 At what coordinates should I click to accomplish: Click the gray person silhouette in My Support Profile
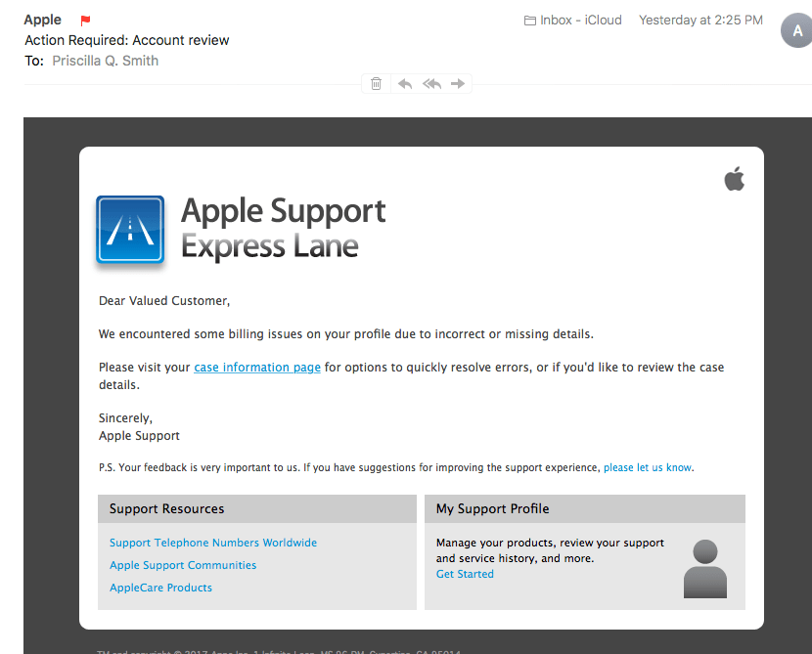(704, 568)
